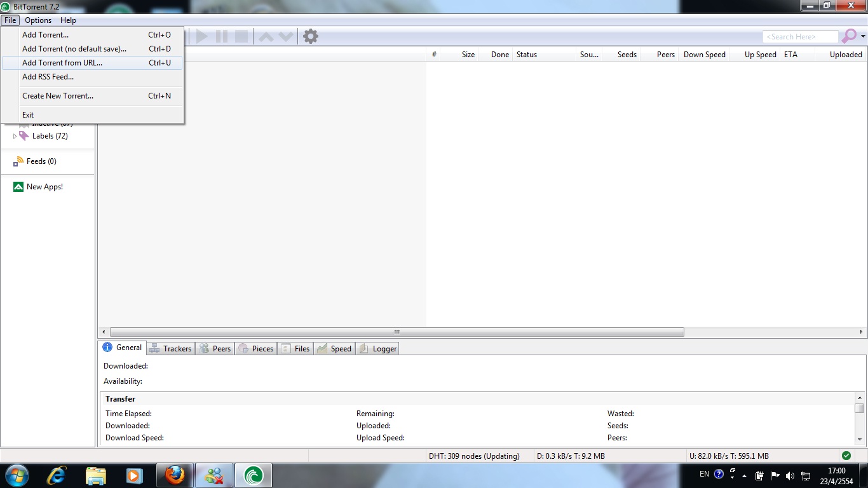The height and width of the screenshot is (488, 868).
Task: Expand the Labels tree node
Action: tap(15, 136)
